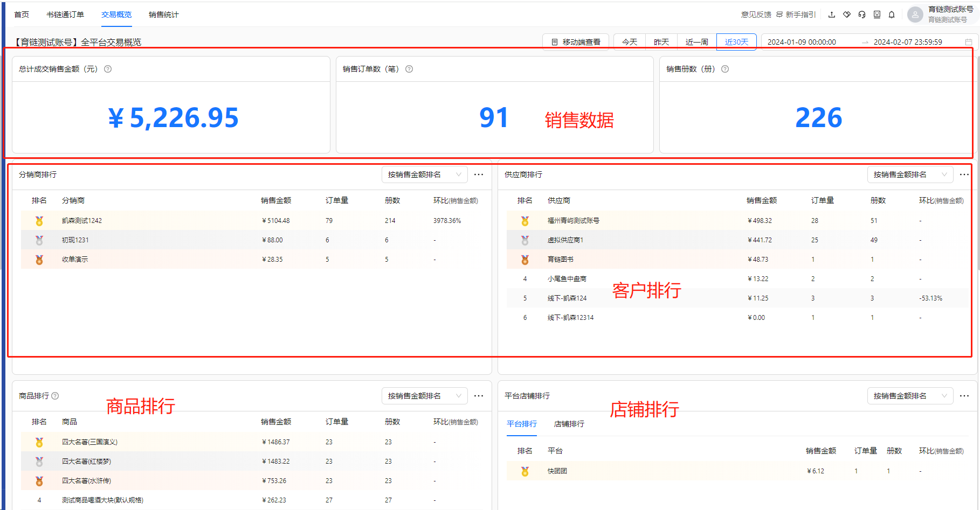Click the silver medal icon for 虚拟供应商1
The height and width of the screenshot is (510, 980).
click(525, 240)
